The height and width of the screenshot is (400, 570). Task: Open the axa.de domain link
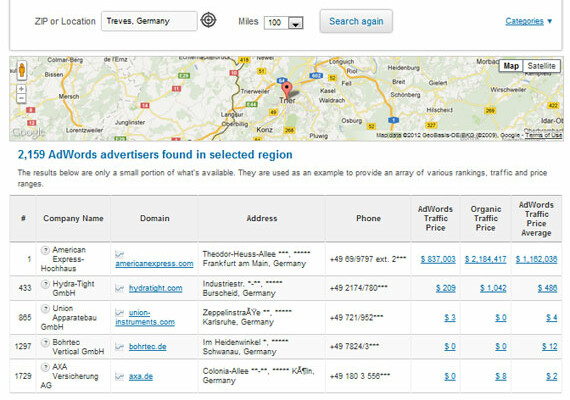click(141, 376)
